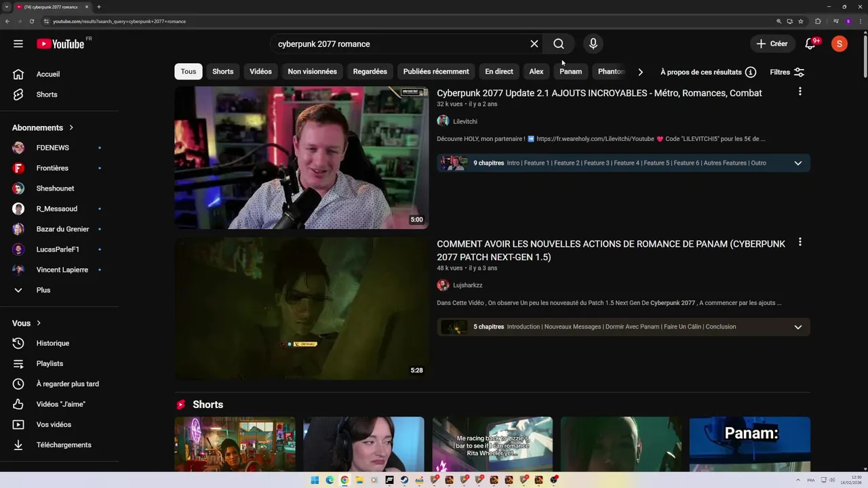The image size is (868, 488).
Task: Select the Tous filter chip
Action: pos(189,72)
